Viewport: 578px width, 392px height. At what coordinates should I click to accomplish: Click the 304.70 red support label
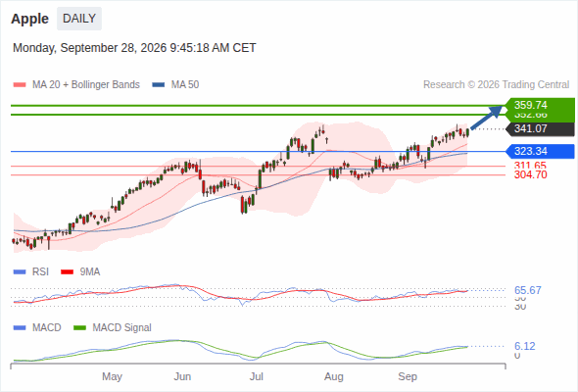coord(530,174)
